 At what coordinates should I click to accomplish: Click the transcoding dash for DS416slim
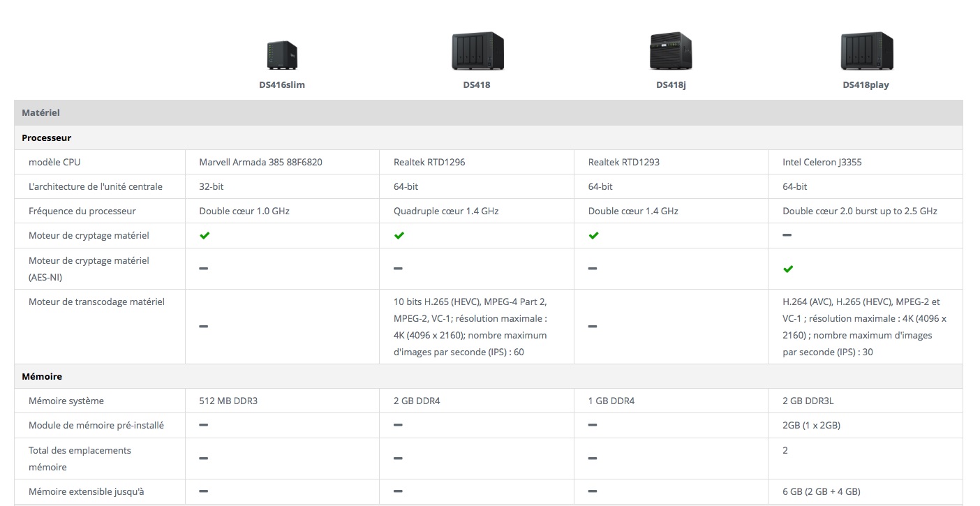[204, 327]
